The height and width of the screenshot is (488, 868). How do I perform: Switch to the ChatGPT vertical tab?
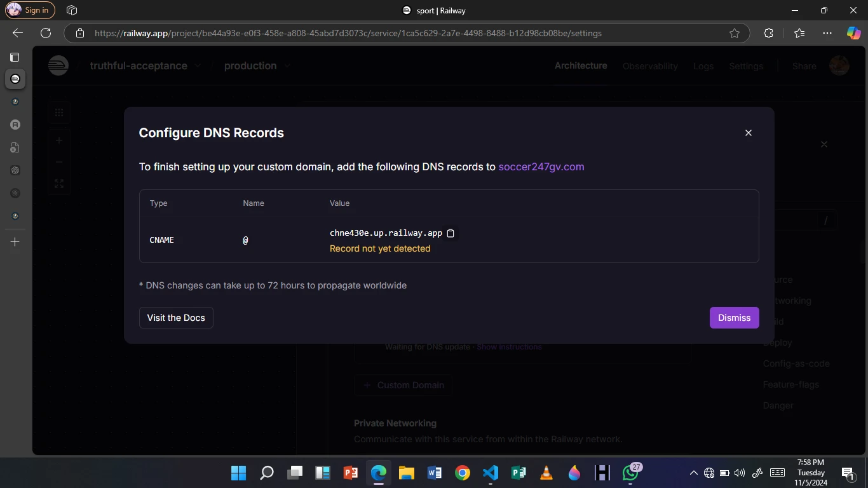(15, 170)
